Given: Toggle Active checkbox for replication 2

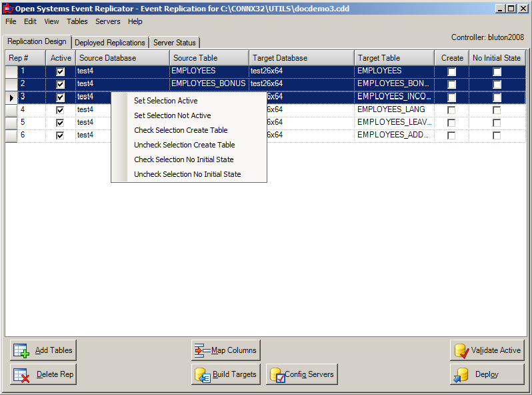Looking at the screenshot, I should pyautogui.click(x=60, y=84).
